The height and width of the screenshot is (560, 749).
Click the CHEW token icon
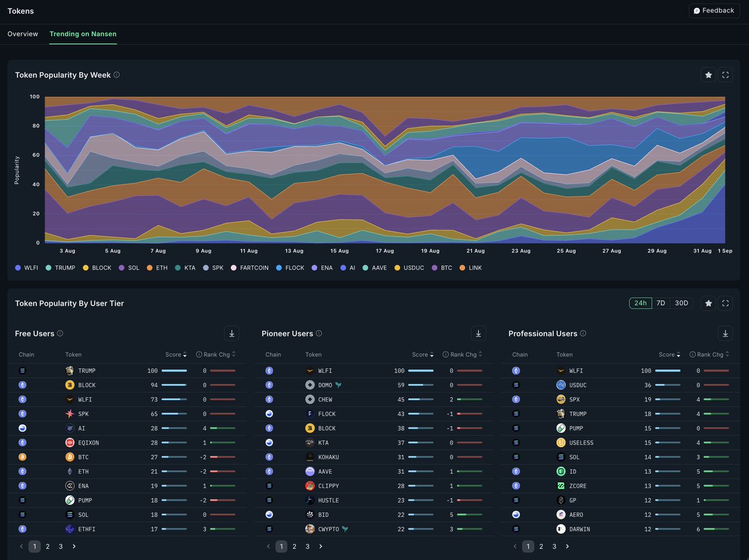pyautogui.click(x=310, y=400)
